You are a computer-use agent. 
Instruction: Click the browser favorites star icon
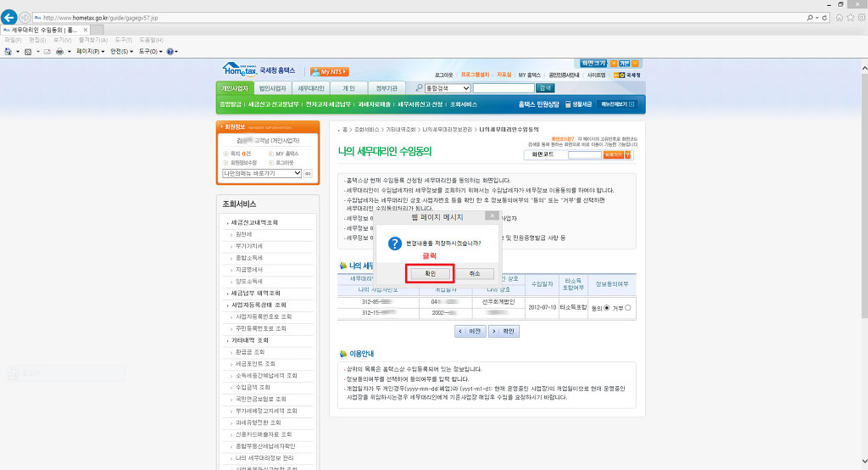(x=850, y=18)
